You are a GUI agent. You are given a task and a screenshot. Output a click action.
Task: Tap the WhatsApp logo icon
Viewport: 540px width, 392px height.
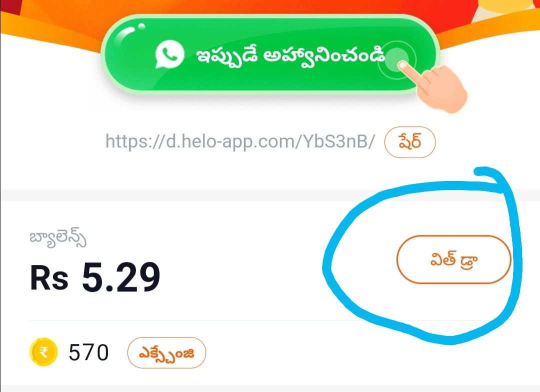[x=169, y=54]
